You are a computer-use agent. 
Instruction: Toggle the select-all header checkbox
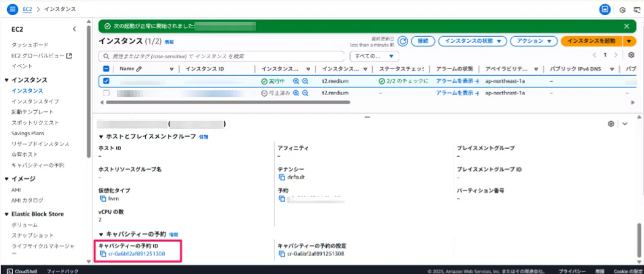pos(106,69)
